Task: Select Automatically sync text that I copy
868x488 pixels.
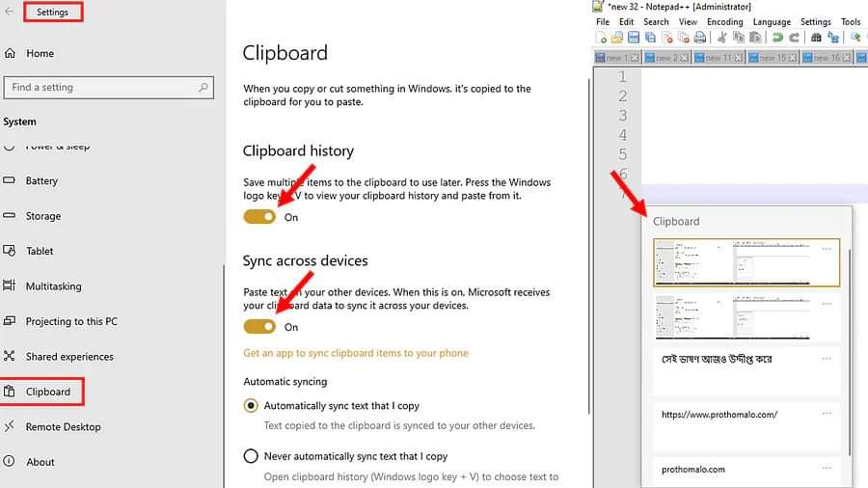Action: click(x=251, y=406)
